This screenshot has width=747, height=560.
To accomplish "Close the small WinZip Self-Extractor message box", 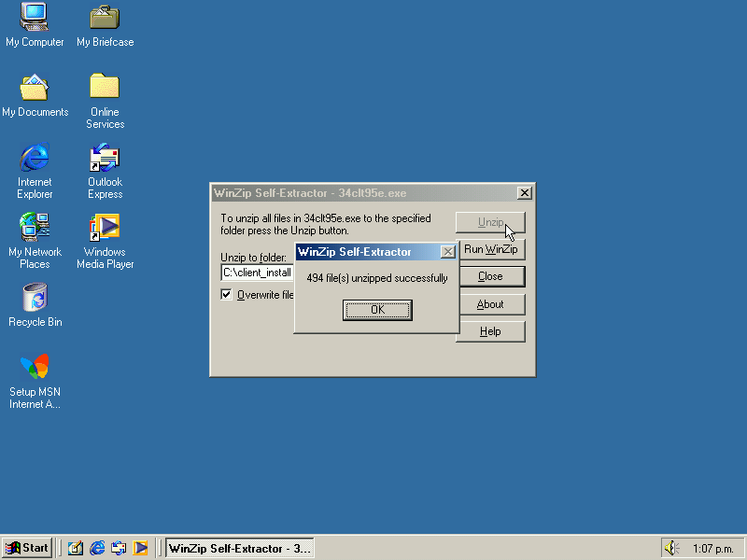I will tap(448, 252).
